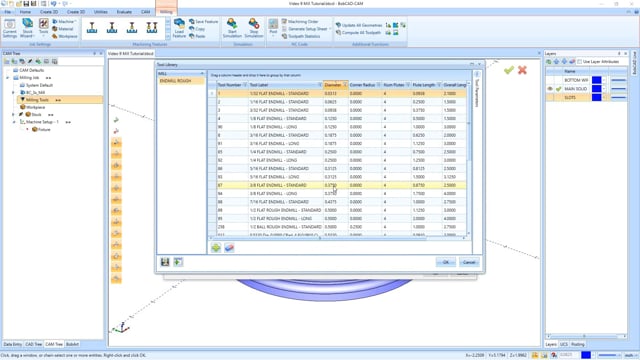Toggle the Use Layer Attributes checkbox
Image resolution: width=640 pixels, height=360 pixels.
coord(579,61)
